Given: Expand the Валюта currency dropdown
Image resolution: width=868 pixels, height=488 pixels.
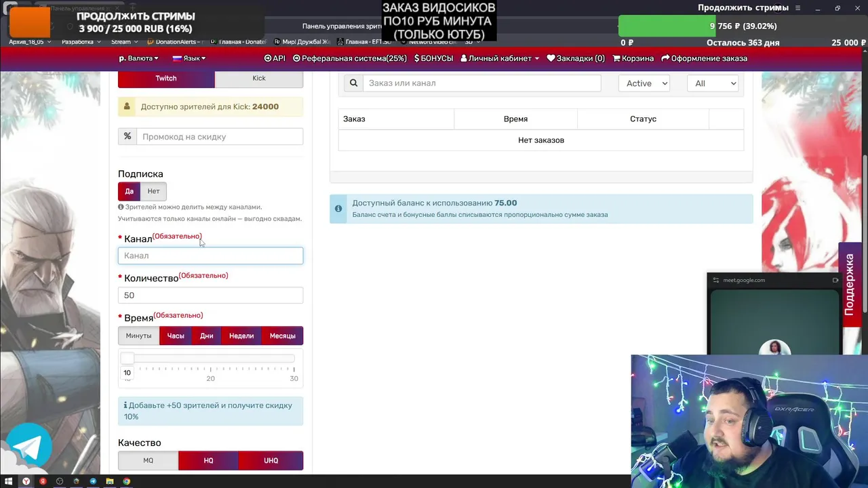Looking at the screenshot, I should pos(138,58).
